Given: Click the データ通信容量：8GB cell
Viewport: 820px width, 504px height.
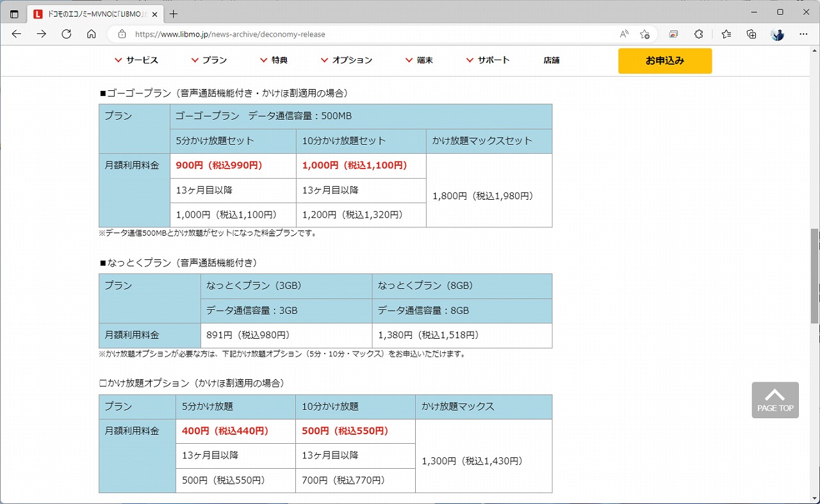Looking at the screenshot, I should (x=462, y=311).
